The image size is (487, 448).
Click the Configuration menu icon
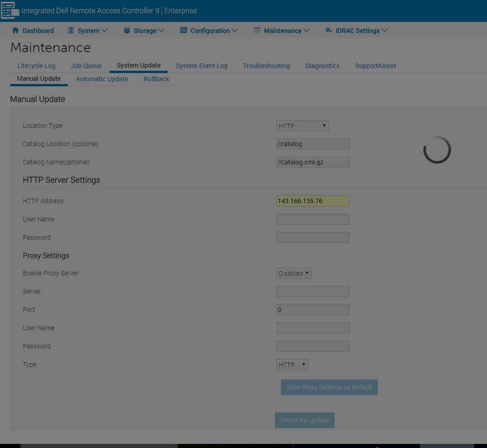pyautogui.click(x=184, y=31)
